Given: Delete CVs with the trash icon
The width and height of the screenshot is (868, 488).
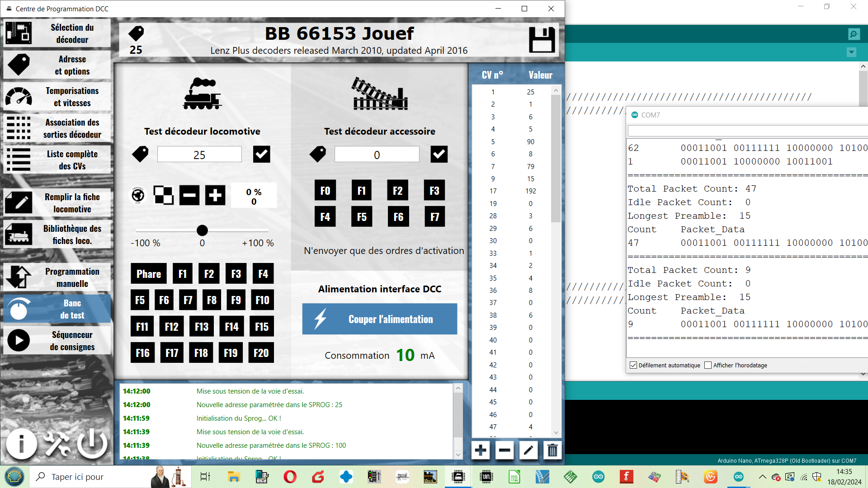Looking at the screenshot, I should (x=552, y=450).
